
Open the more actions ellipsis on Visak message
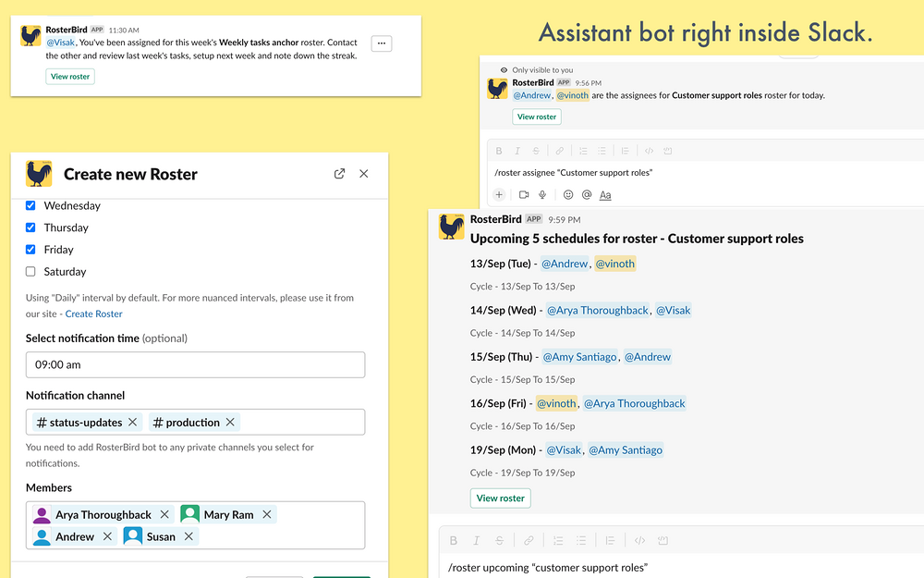click(x=382, y=43)
